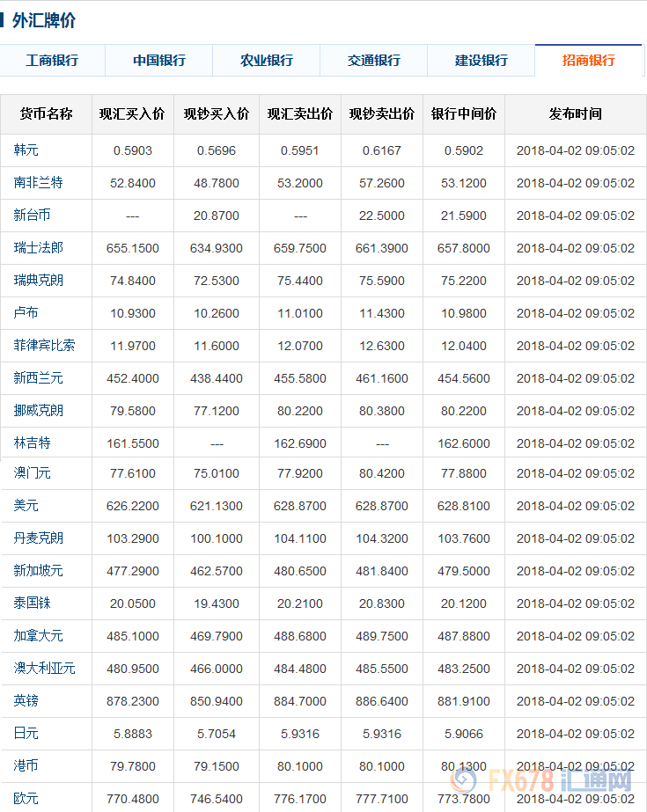Select the 瑞士法郎 value 655.1500

click(133, 248)
